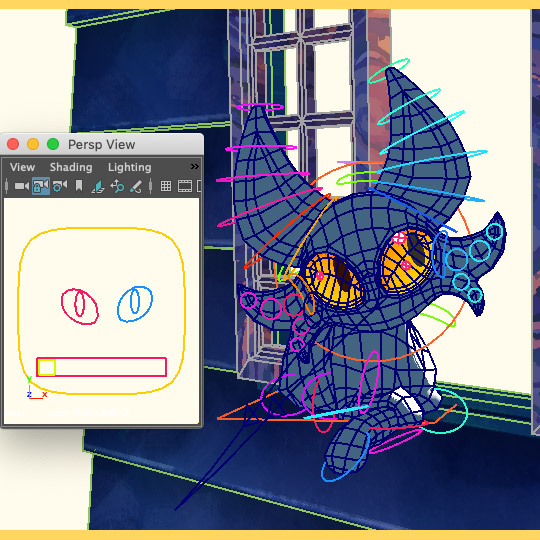The width and height of the screenshot is (540, 540).
Task: Click the camera Bookmarks icon
Action: tap(79, 186)
